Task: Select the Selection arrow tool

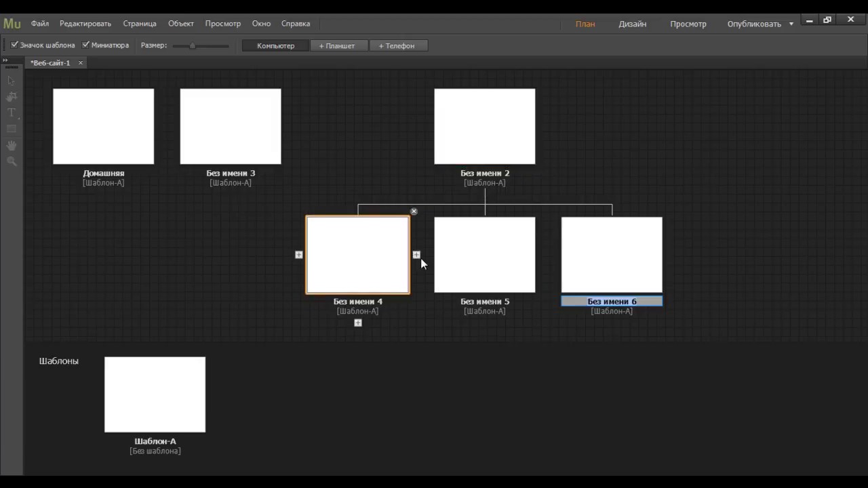Action: click(12, 81)
